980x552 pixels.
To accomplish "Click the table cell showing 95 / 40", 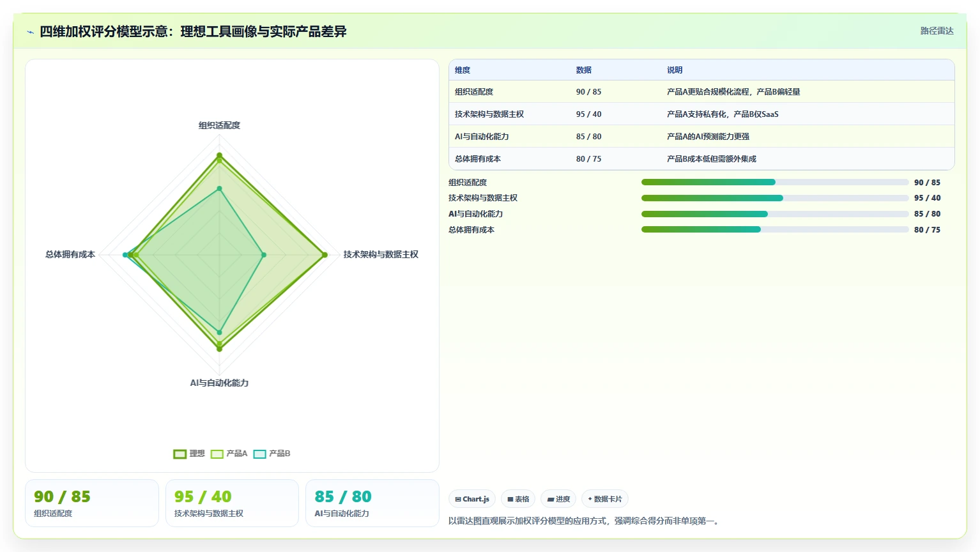I will [x=588, y=114].
